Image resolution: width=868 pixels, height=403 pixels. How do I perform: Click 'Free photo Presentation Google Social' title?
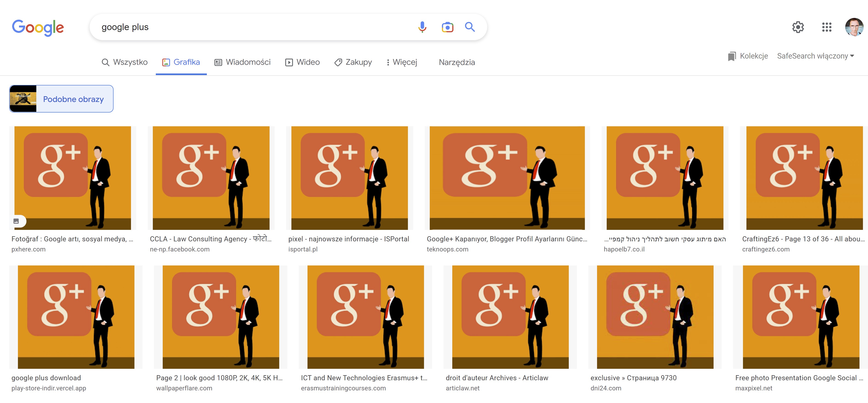[x=799, y=378]
